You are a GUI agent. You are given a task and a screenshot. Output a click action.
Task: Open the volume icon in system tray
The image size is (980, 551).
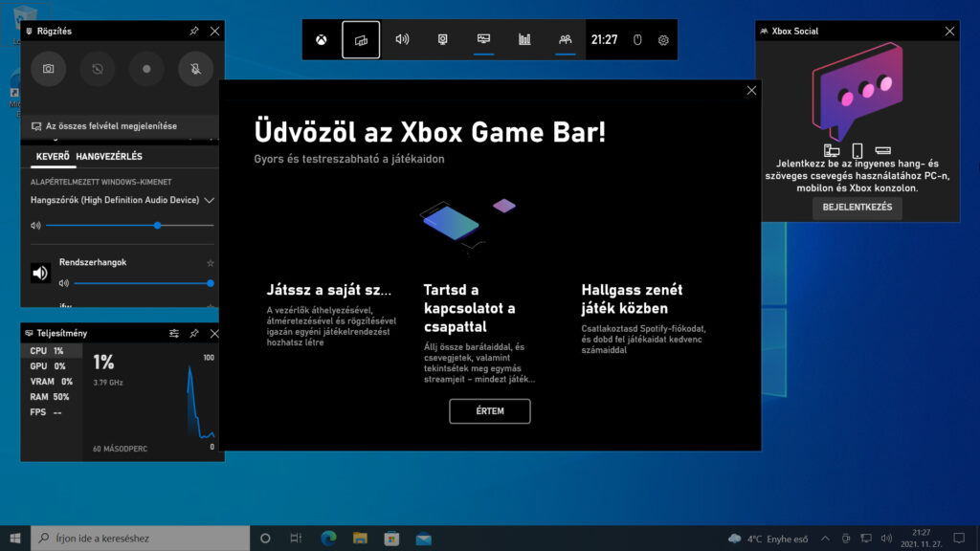(x=886, y=539)
